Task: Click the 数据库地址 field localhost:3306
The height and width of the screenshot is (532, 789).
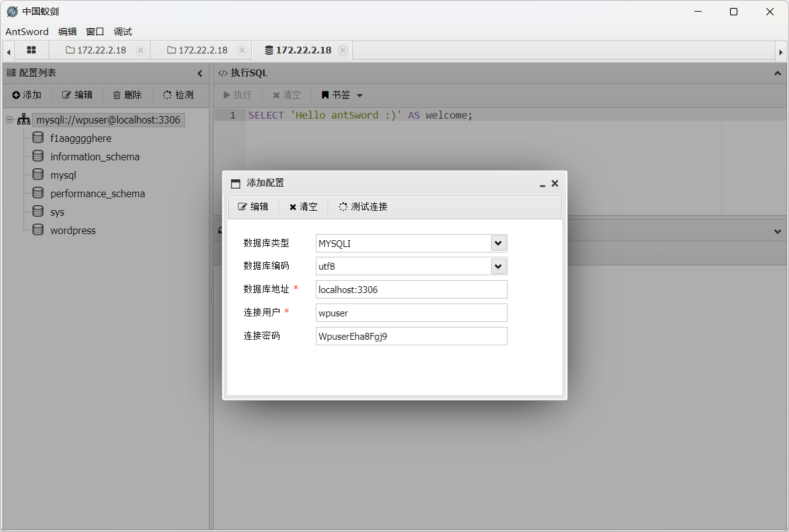Action: coord(412,289)
